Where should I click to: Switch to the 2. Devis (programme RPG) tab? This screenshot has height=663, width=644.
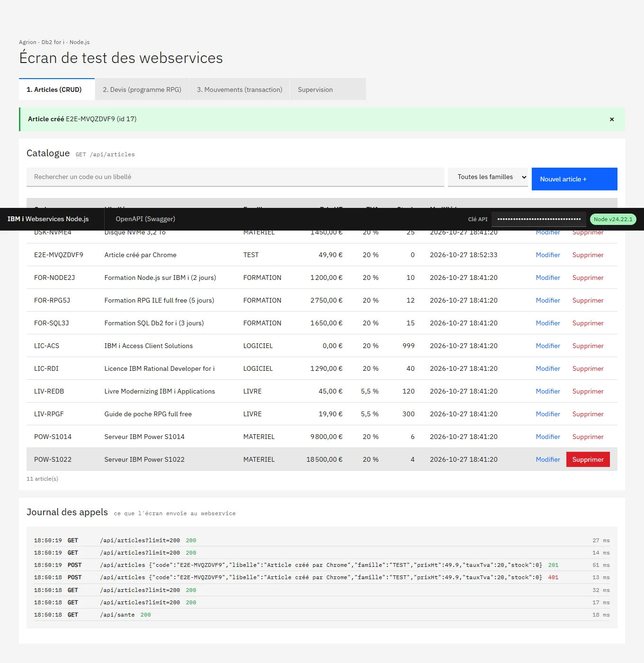[142, 90]
